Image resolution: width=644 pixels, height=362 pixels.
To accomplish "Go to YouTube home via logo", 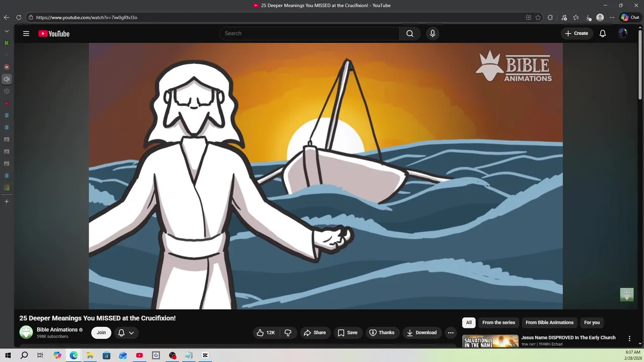I will (x=54, y=34).
